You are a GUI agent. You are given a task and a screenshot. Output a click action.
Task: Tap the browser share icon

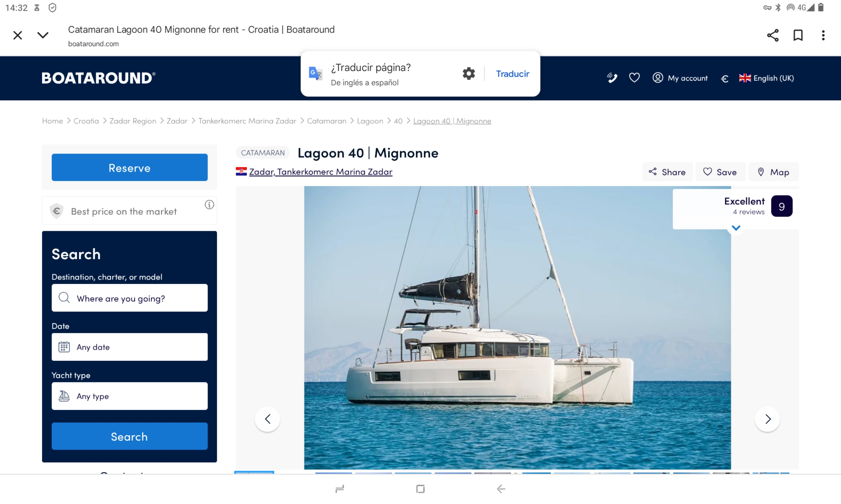click(x=773, y=35)
